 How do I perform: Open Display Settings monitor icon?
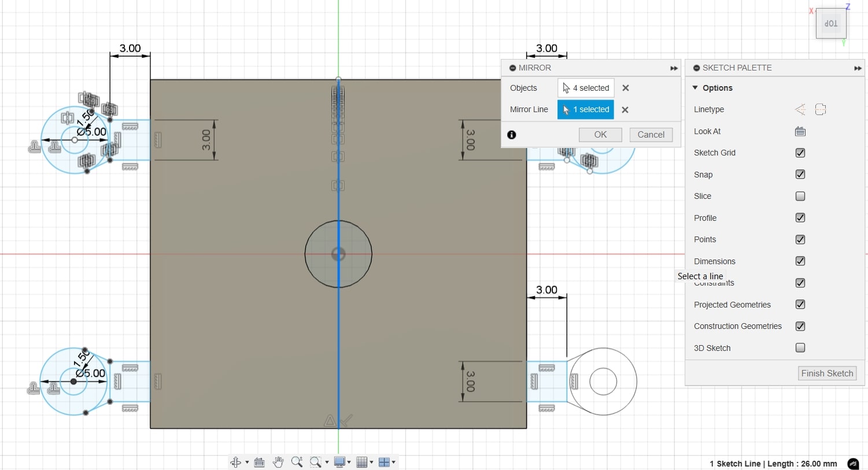point(340,462)
